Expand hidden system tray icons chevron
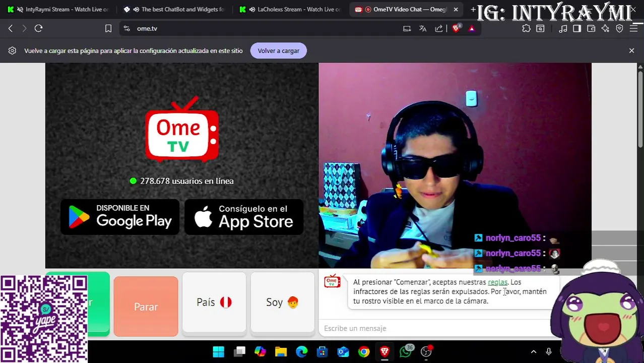 tap(534, 352)
